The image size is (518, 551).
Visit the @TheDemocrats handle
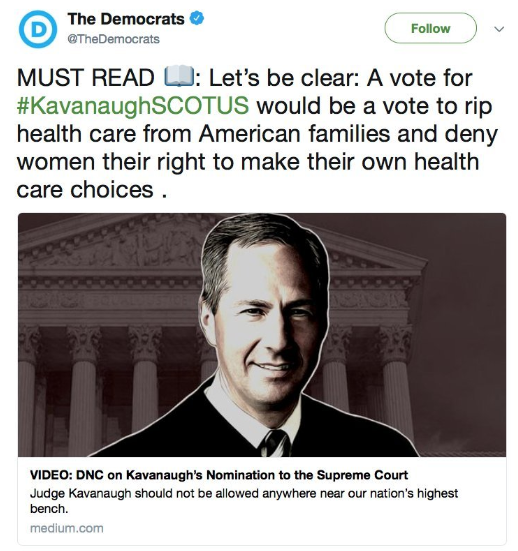[114, 39]
